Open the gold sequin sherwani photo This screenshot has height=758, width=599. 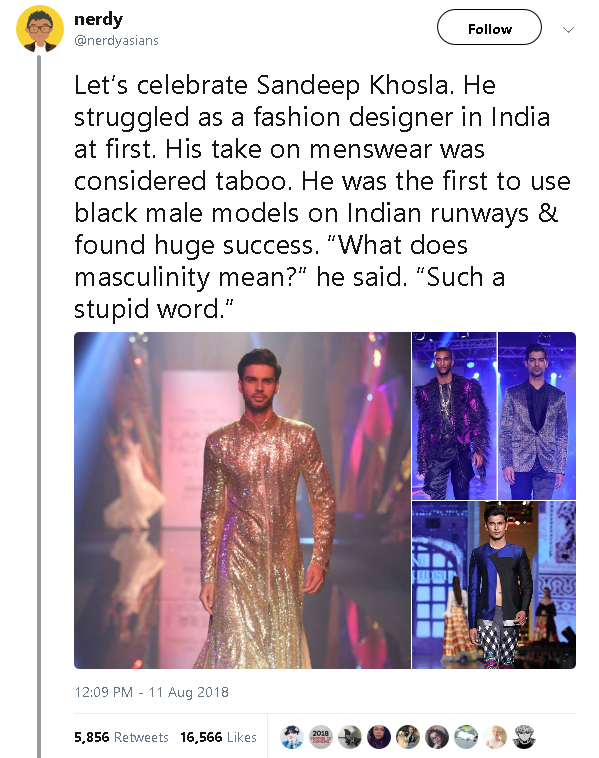242,500
